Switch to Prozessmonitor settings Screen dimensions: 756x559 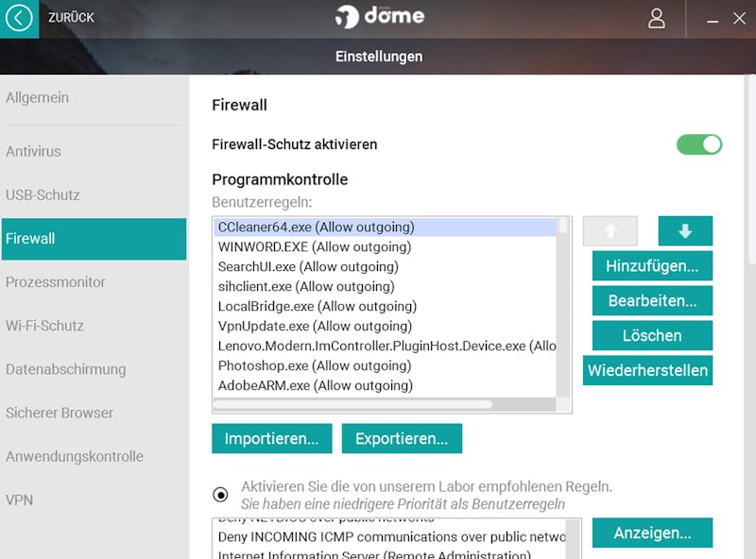point(55,282)
